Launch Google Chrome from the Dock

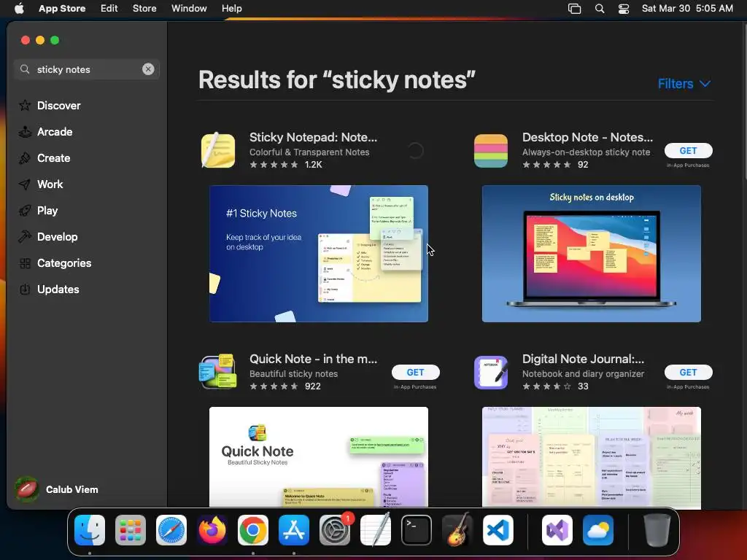(x=253, y=530)
